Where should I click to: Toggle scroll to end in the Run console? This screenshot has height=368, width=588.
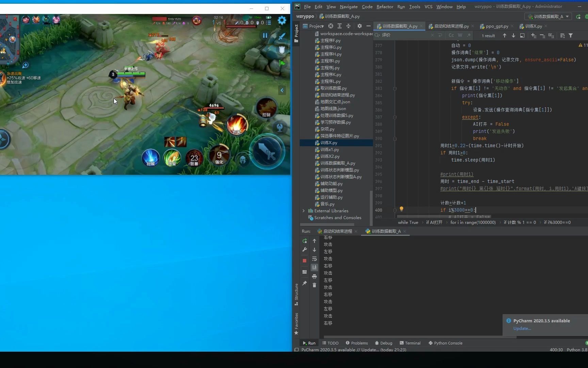point(314,267)
